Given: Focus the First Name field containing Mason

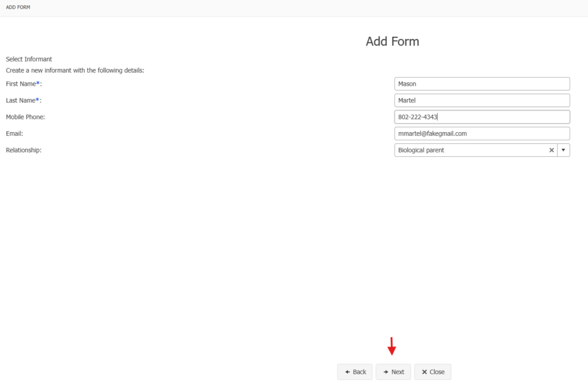Looking at the screenshot, I should pyautogui.click(x=482, y=84).
